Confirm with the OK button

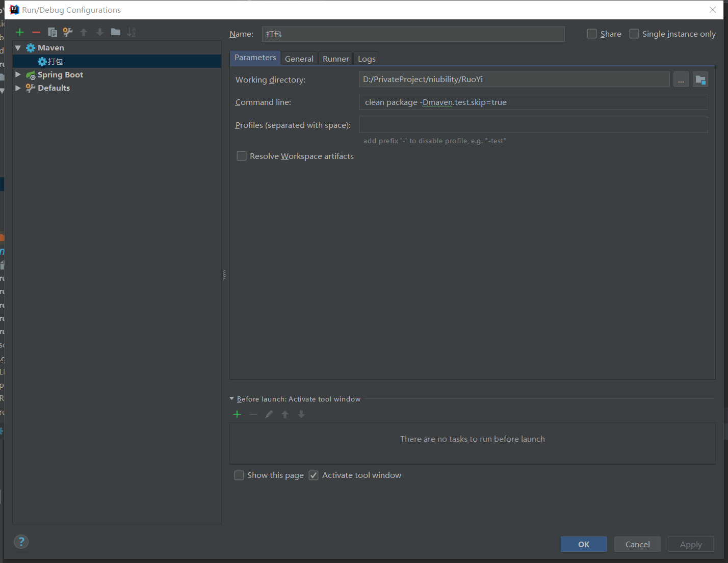(584, 544)
